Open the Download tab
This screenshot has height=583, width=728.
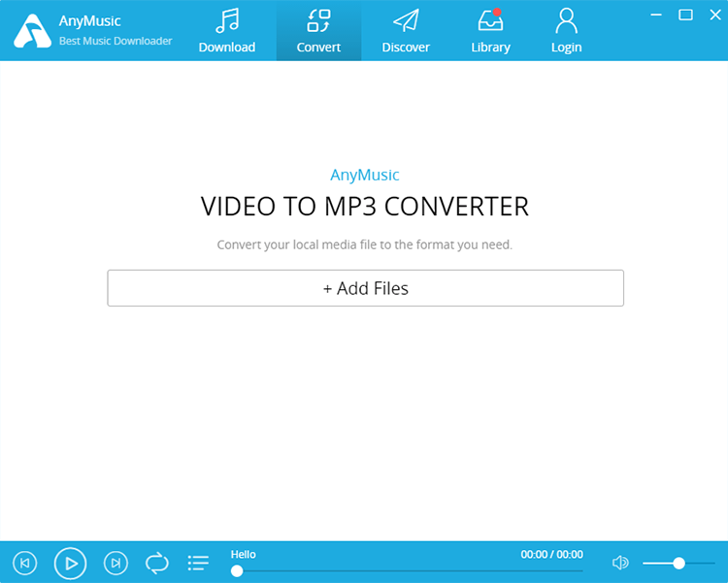pos(227,31)
